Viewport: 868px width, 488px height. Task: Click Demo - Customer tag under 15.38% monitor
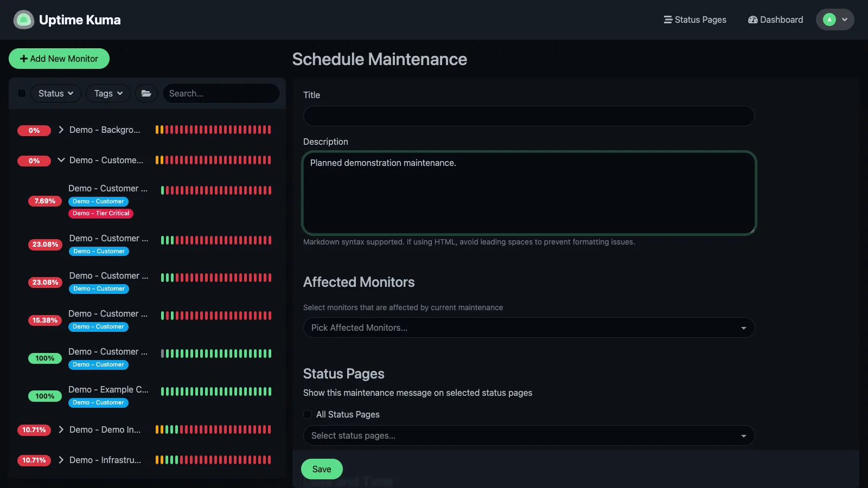click(x=98, y=326)
